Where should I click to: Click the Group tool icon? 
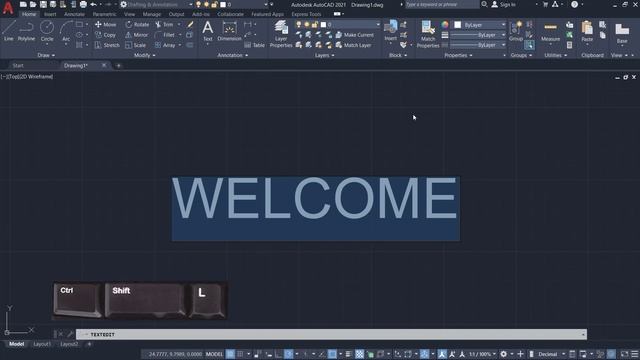516,31
